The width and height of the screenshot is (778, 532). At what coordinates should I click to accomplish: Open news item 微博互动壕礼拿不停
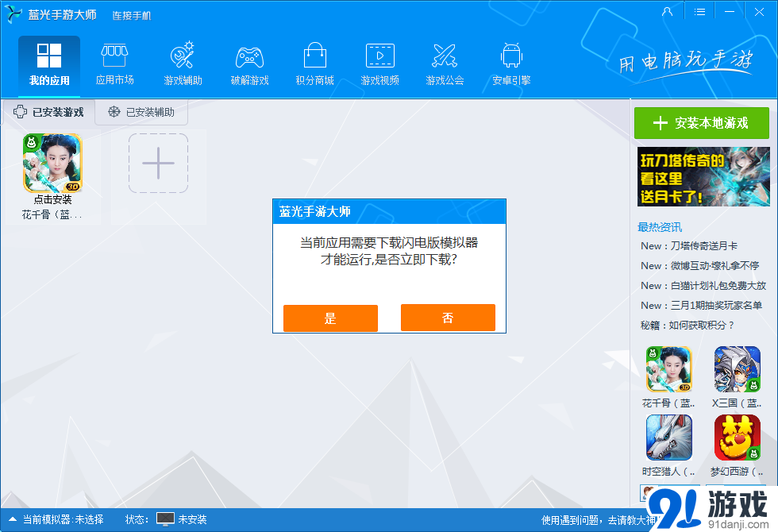(x=700, y=265)
